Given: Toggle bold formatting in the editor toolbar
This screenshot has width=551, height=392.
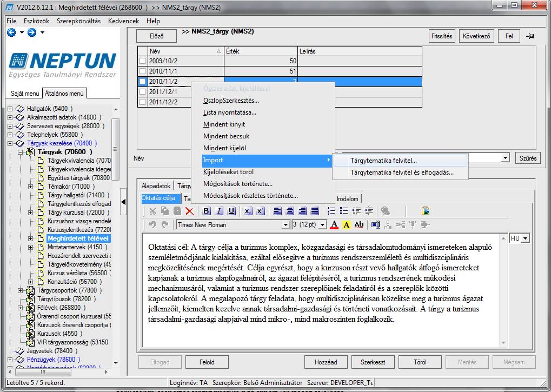Looking at the screenshot, I should click(207, 211).
